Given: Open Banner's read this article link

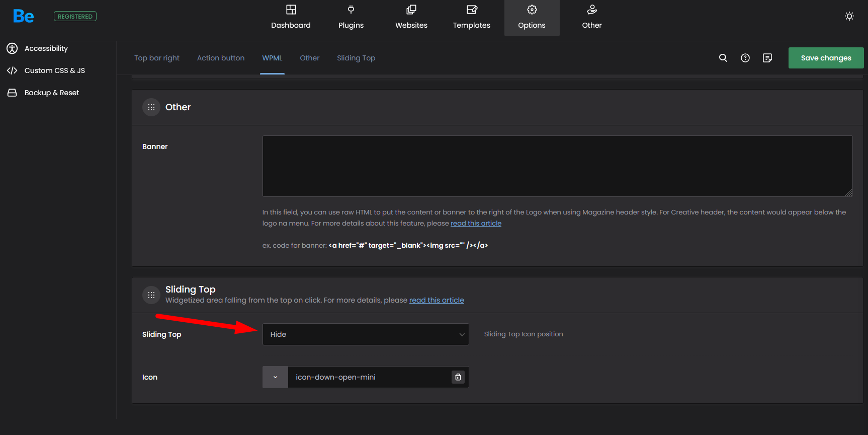Looking at the screenshot, I should coord(476,223).
